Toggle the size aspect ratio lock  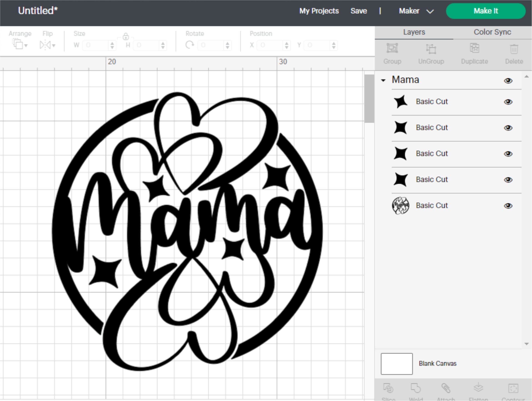click(x=126, y=37)
